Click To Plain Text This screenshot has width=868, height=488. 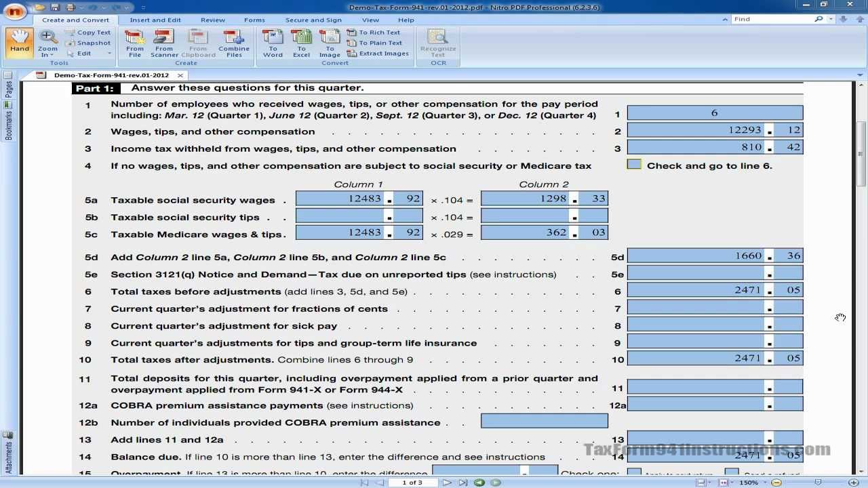click(374, 43)
